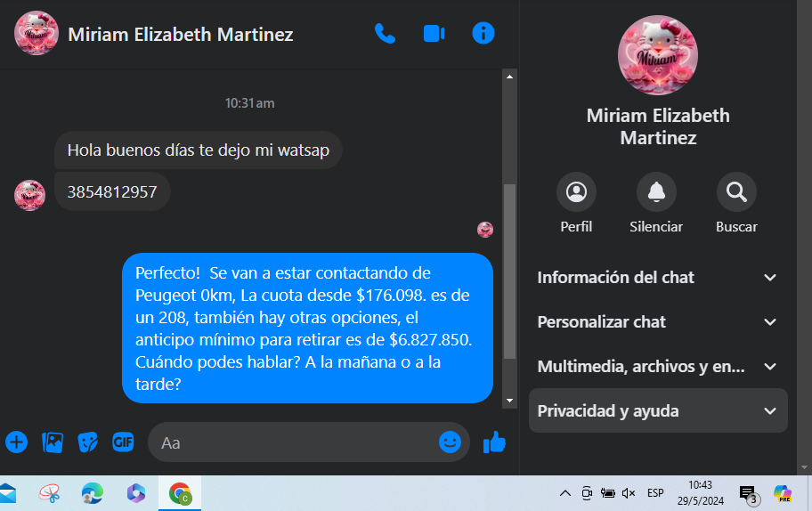Expand Información del chat section
Image resolution: width=812 pixels, height=511 pixels.
tap(658, 278)
